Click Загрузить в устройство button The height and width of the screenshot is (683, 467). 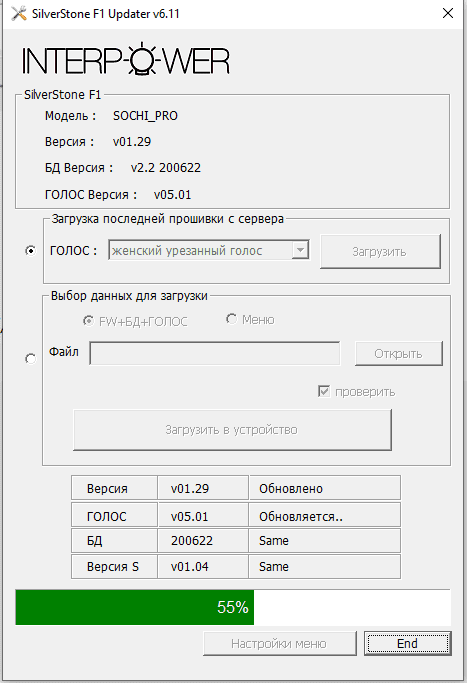pyautogui.click(x=232, y=429)
